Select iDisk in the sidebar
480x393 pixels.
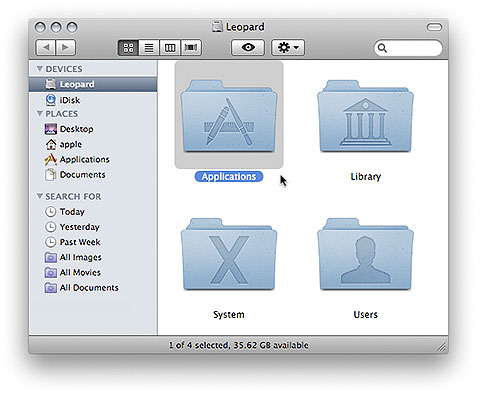tap(93, 100)
